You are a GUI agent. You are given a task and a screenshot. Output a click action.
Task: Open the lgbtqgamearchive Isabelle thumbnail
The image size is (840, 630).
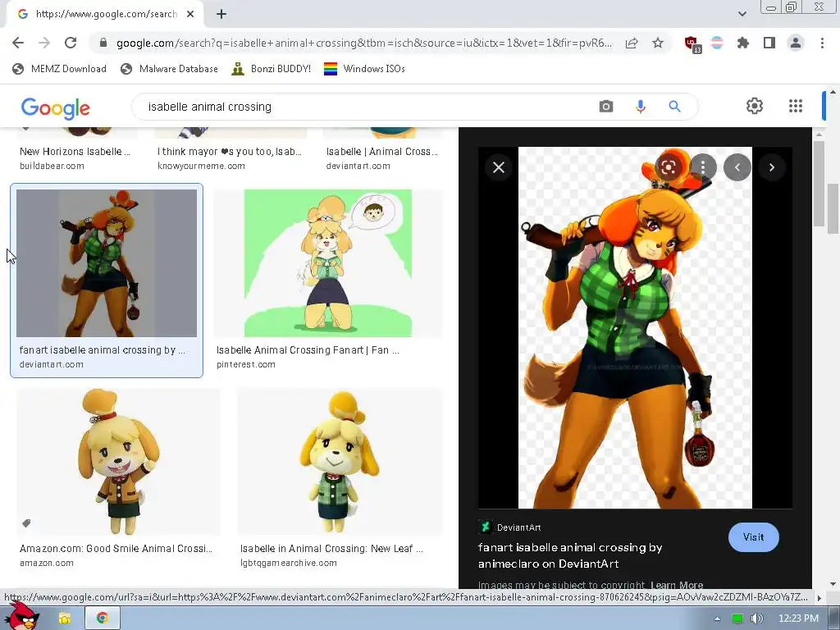click(x=340, y=462)
